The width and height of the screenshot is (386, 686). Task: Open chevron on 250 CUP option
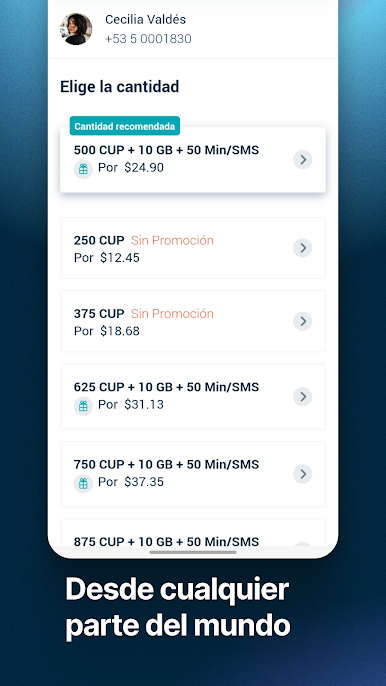tap(302, 248)
